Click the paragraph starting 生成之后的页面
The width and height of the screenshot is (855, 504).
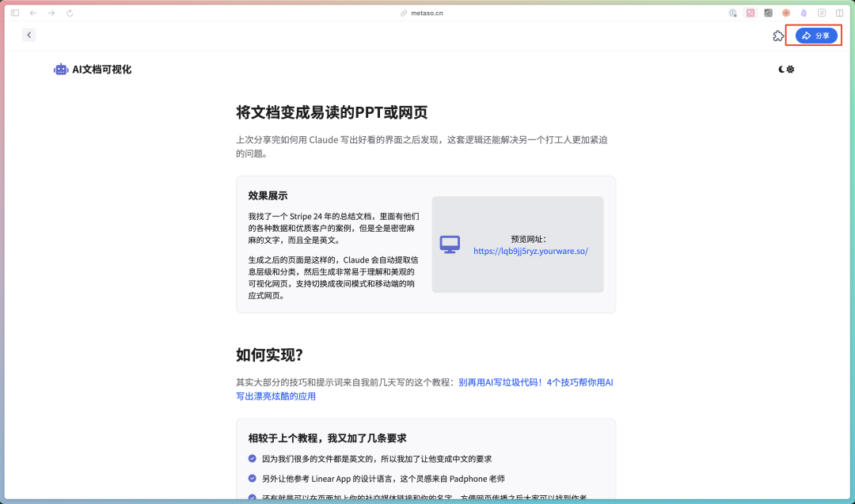click(334, 278)
